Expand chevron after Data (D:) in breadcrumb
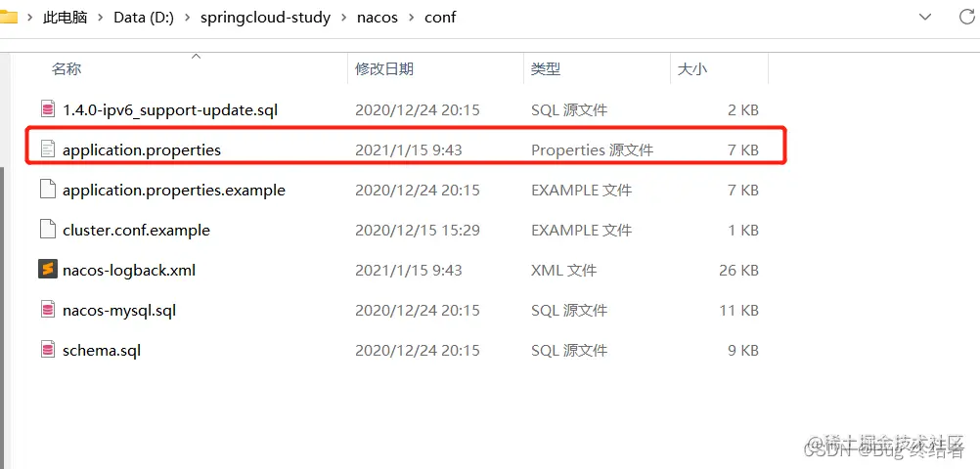This screenshot has height=469, width=980. [x=187, y=18]
